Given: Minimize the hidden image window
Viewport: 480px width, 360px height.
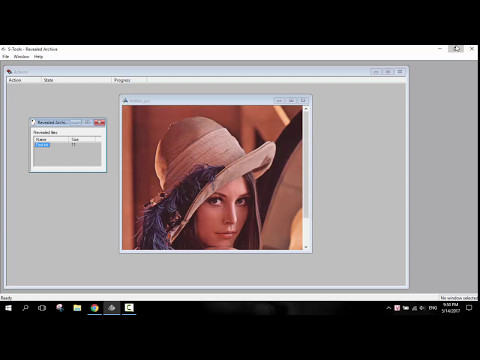Looking at the screenshot, I should point(279,100).
